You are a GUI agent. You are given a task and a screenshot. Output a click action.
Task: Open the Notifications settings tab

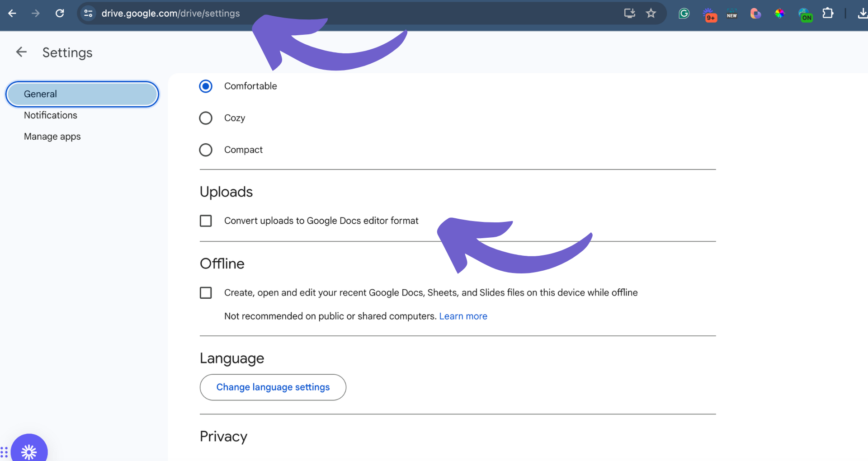(x=51, y=115)
